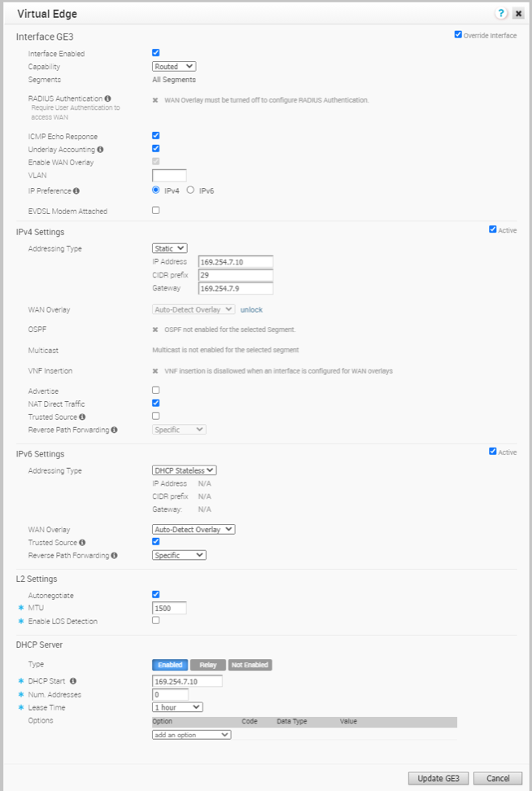Expand the IPv6 Addressing Type dropdown
The width and height of the screenshot is (532, 791).
(x=185, y=470)
